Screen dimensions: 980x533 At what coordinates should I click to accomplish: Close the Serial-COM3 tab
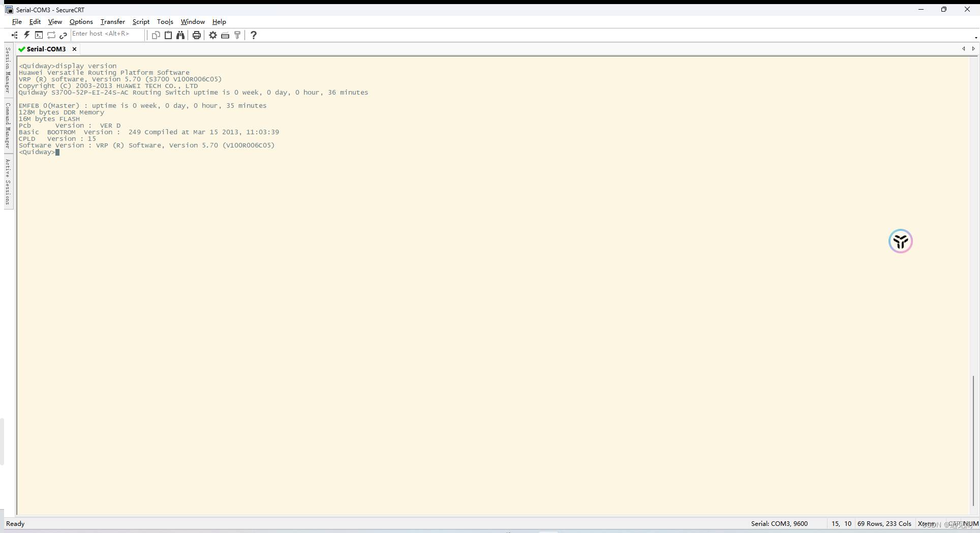tap(75, 49)
